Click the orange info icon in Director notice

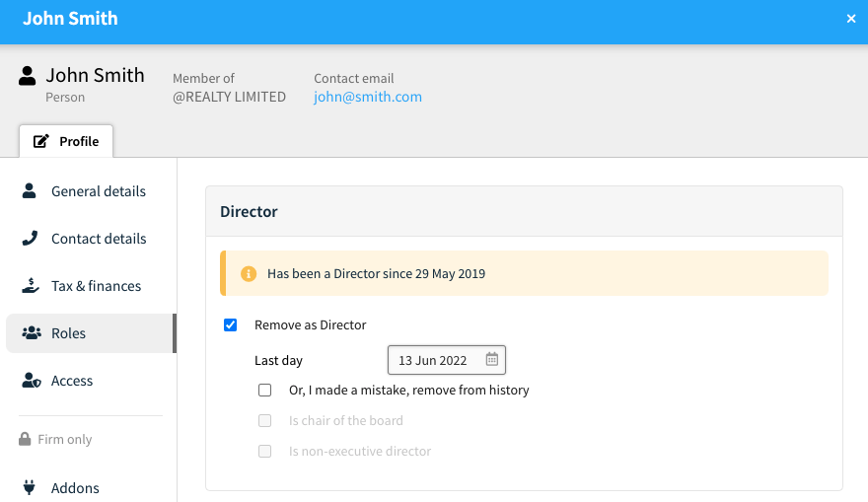coord(249,273)
